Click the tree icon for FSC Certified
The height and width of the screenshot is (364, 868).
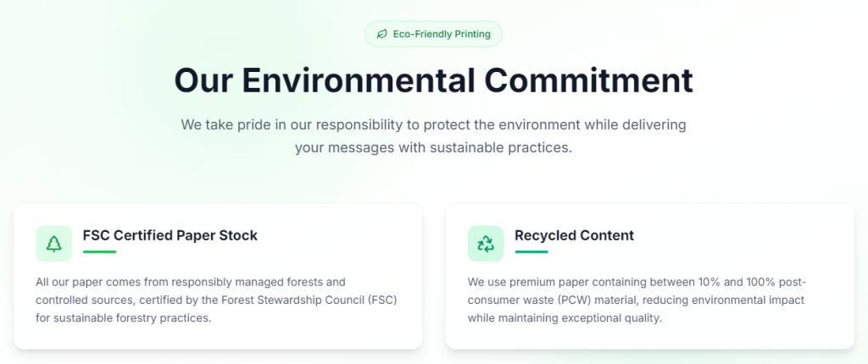[54, 244]
